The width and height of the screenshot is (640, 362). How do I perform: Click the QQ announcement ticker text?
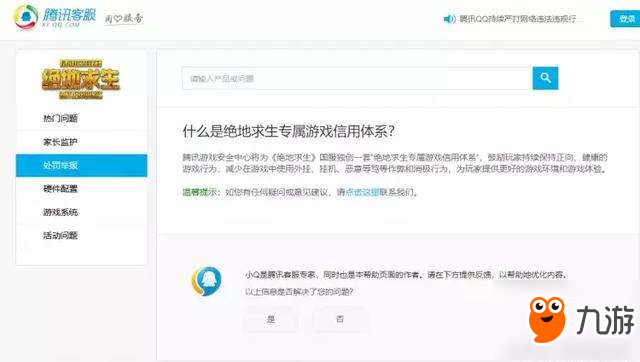[518, 19]
